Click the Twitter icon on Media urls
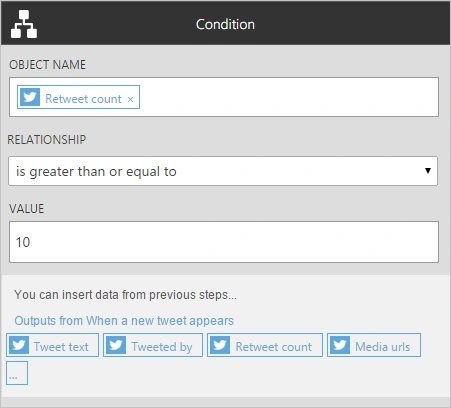This screenshot has width=451, height=408. pyautogui.click(x=340, y=345)
